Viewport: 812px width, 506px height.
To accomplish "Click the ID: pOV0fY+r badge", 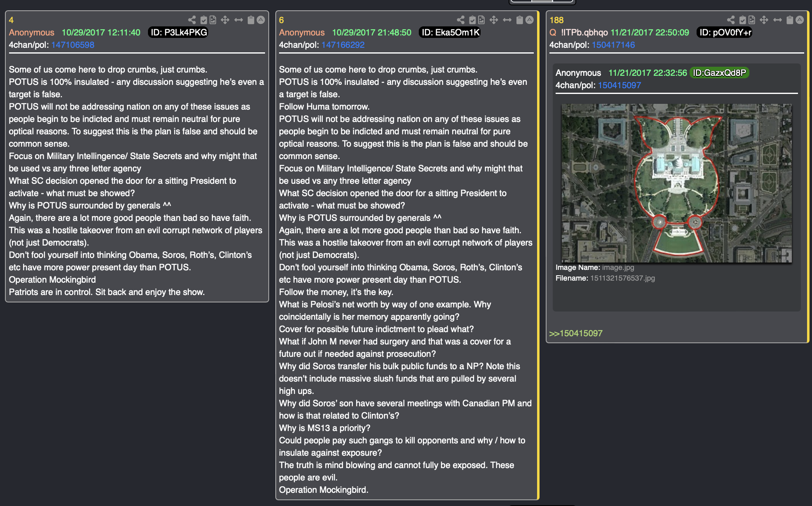I will point(725,33).
